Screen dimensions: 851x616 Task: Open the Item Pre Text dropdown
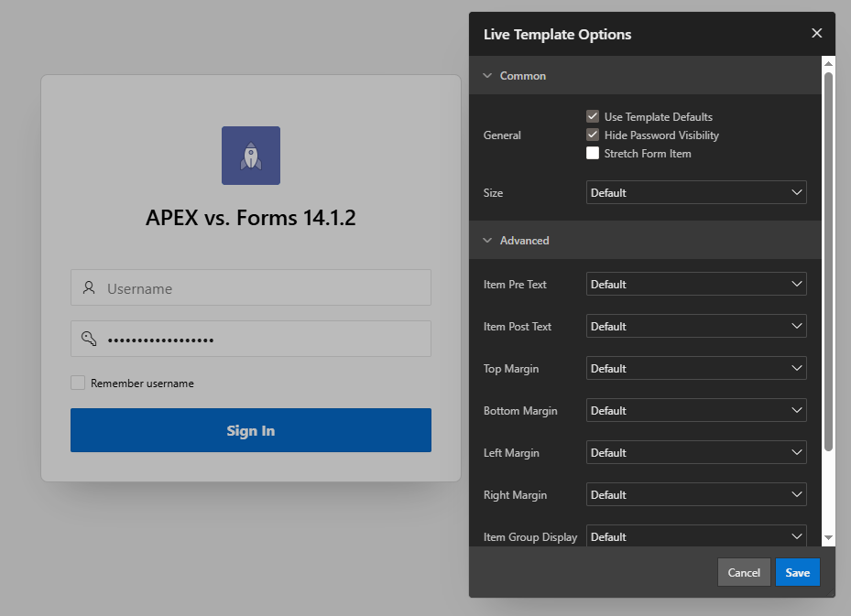pos(696,284)
